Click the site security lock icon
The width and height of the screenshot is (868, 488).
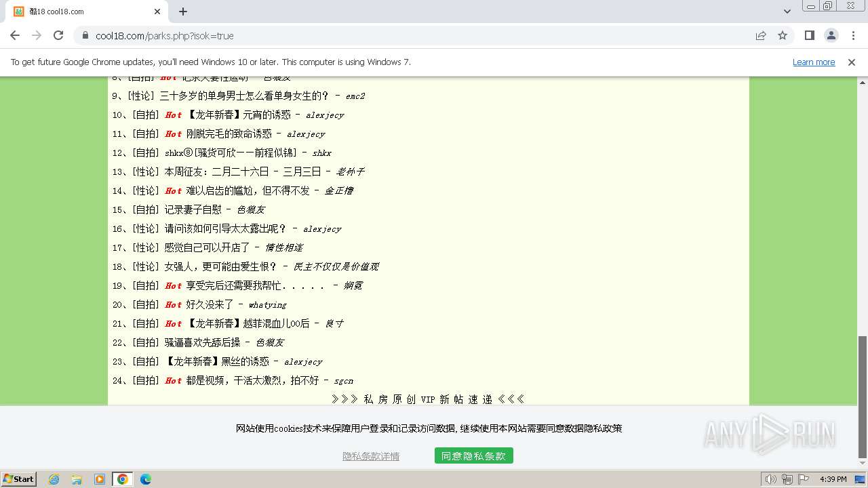click(85, 35)
